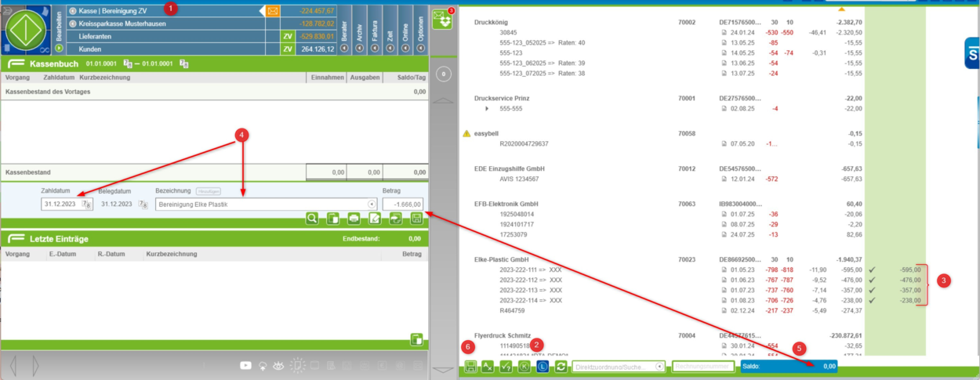Image resolution: width=980 pixels, height=380 pixels.
Task: Expand the 555-555 entry under Druckservice Prinz
Action: point(487,108)
